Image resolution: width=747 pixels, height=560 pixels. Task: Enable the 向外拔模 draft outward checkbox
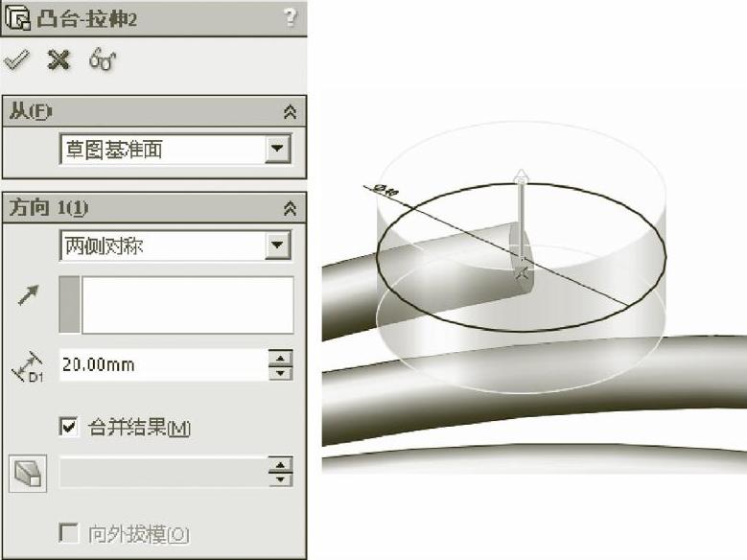click(x=69, y=533)
